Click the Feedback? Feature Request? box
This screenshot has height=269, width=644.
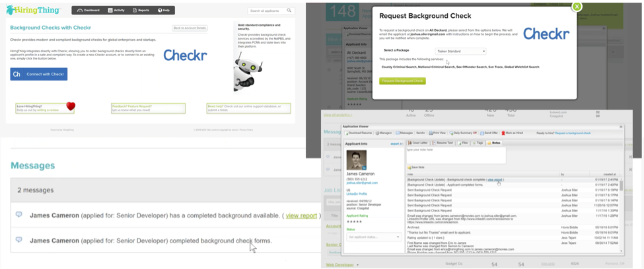click(148, 108)
